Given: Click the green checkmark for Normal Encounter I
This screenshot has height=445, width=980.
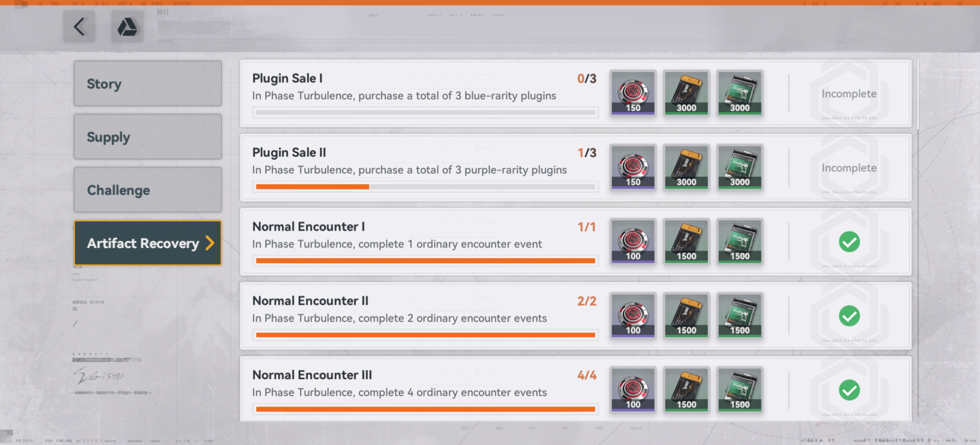Looking at the screenshot, I should [x=849, y=242].
